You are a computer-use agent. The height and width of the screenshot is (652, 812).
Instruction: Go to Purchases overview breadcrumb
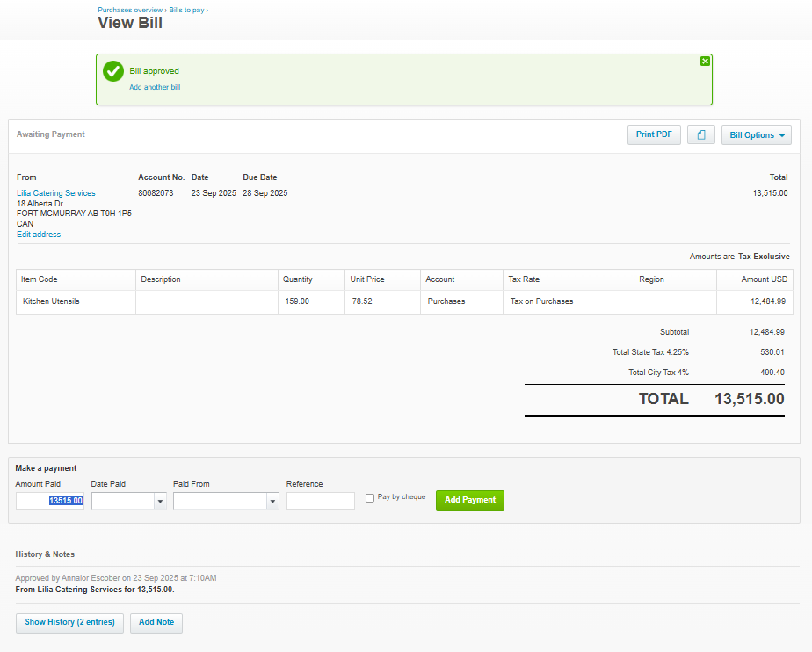pos(130,10)
